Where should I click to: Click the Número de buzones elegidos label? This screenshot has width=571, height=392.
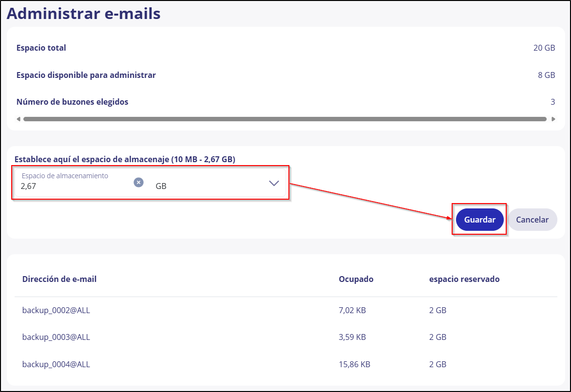(73, 102)
